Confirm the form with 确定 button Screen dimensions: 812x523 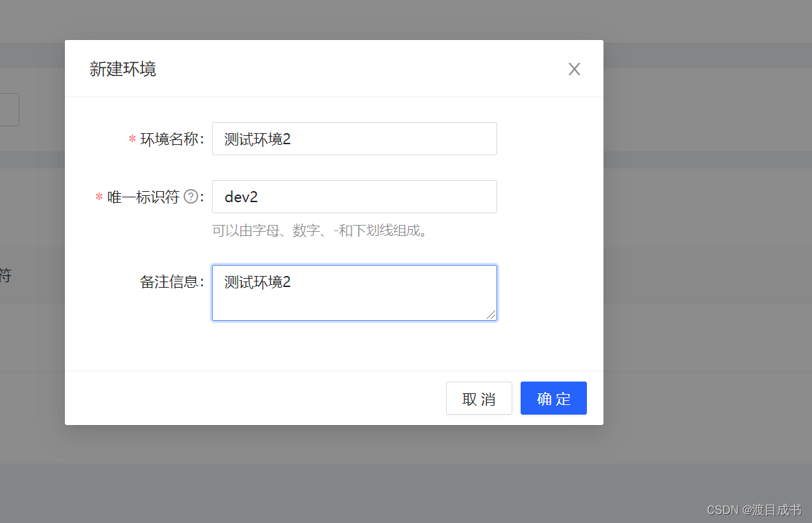pos(553,398)
